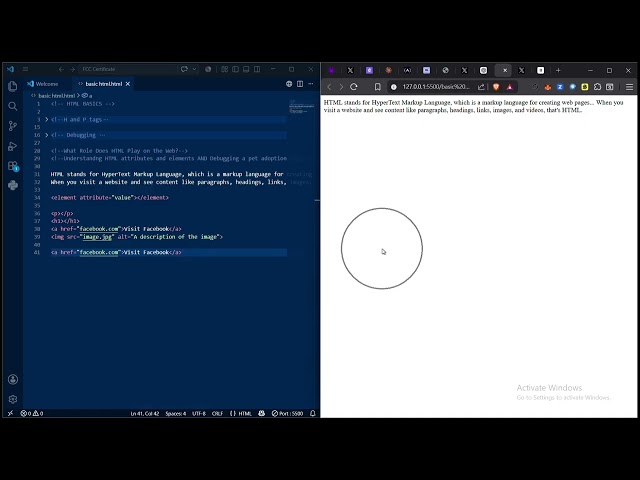Go forward in VS Code navigation history
The image size is (640, 480).
[72, 69]
